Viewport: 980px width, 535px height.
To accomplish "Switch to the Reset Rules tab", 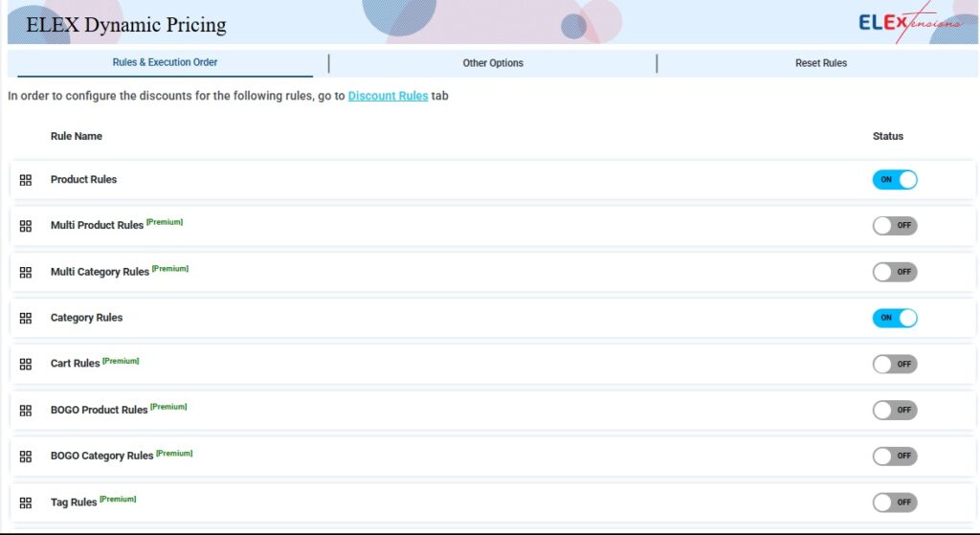I will [820, 63].
